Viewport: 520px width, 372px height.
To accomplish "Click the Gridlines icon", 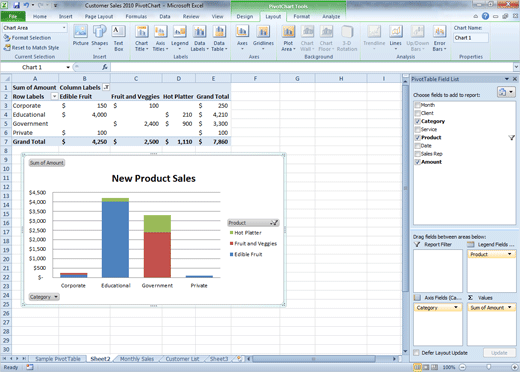I will (x=263, y=38).
